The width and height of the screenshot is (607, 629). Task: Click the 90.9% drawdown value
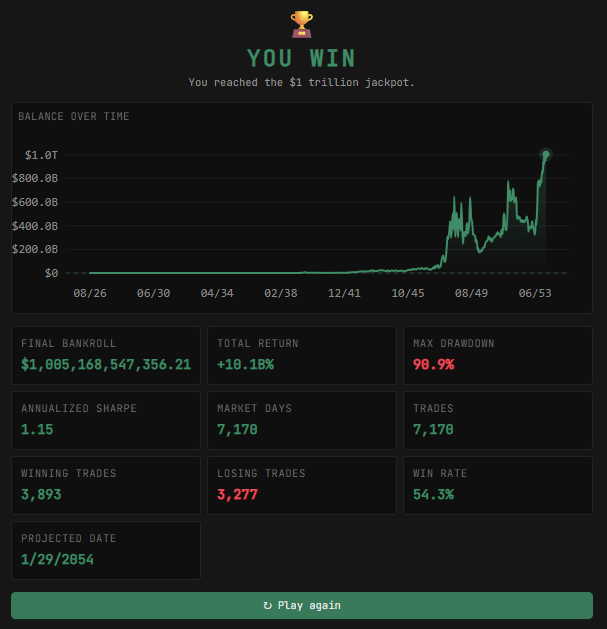point(434,364)
